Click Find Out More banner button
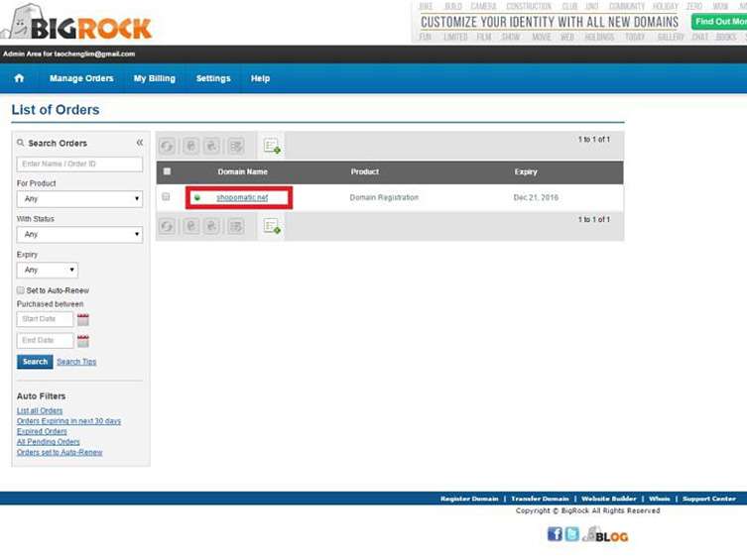Image resolution: width=747 pixels, height=560 pixels. coord(719,22)
